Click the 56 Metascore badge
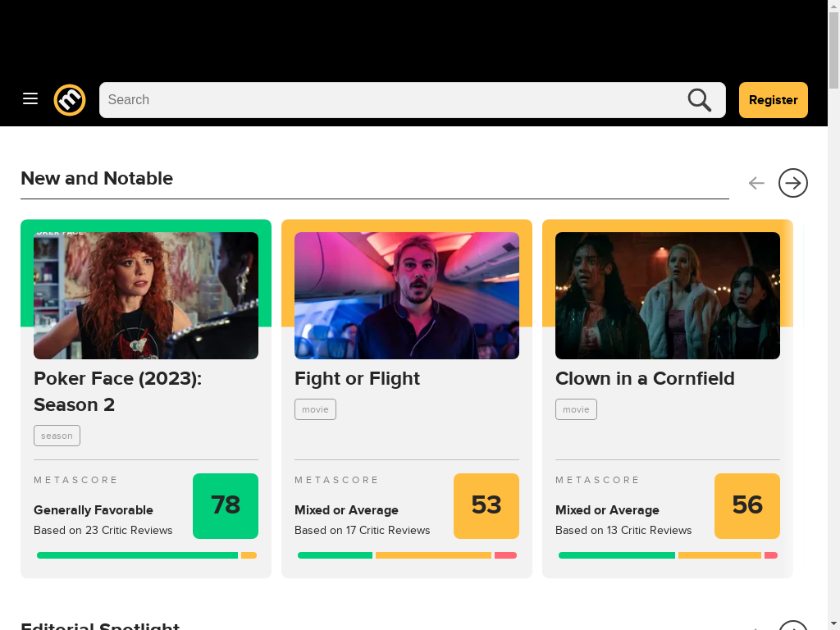 coord(747,505)
